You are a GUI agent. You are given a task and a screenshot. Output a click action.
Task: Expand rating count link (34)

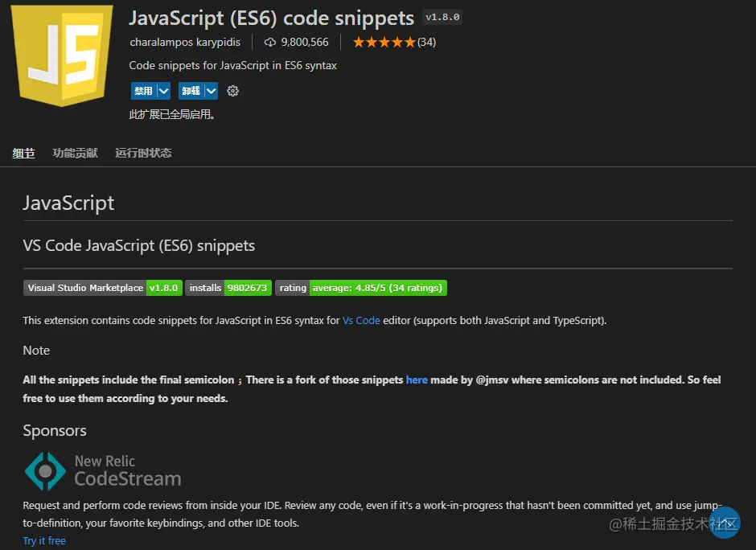[x=425, y=42]
